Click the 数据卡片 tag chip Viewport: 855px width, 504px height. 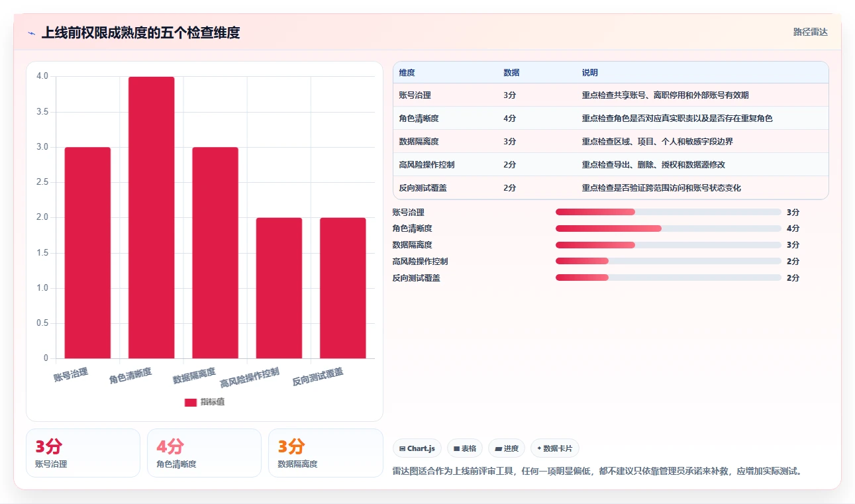[555, 448]
